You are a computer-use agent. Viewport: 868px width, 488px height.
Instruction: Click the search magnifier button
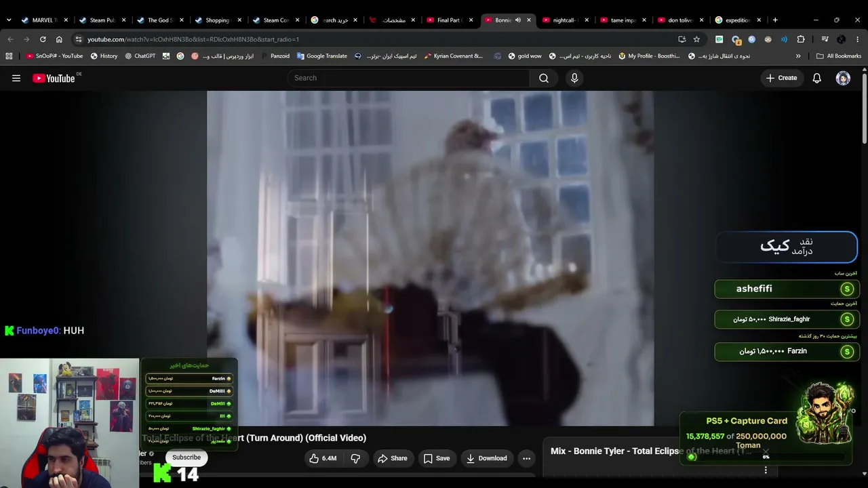(544, 78)
